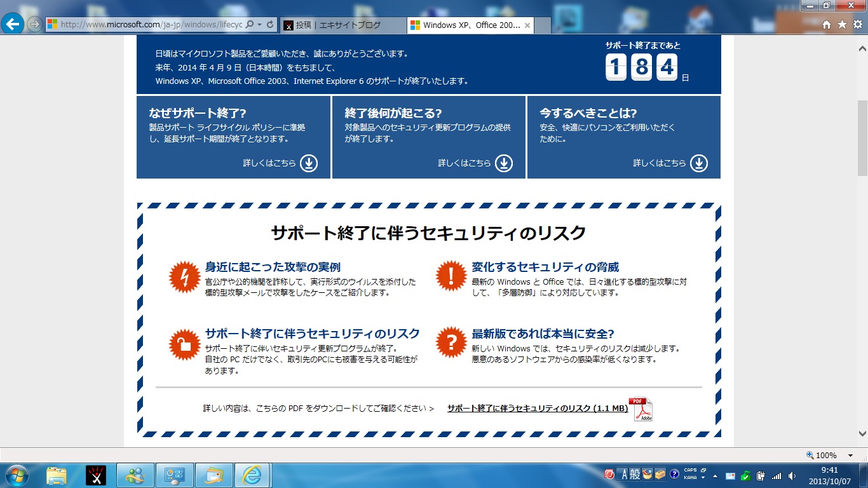
Task: Open the black red-X app on taskbar
Action: [x=96, y=475]
